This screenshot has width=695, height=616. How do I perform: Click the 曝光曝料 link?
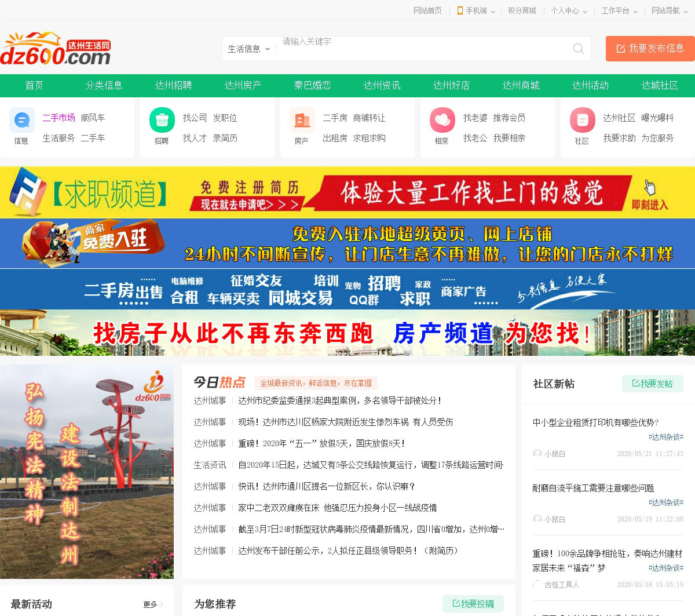pos(657,118)
